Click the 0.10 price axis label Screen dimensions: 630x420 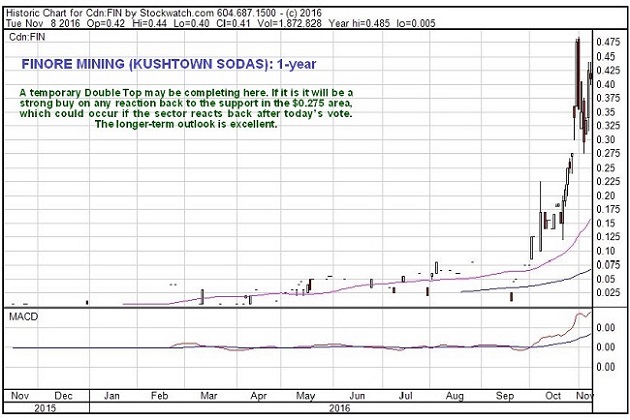point(606,251)
